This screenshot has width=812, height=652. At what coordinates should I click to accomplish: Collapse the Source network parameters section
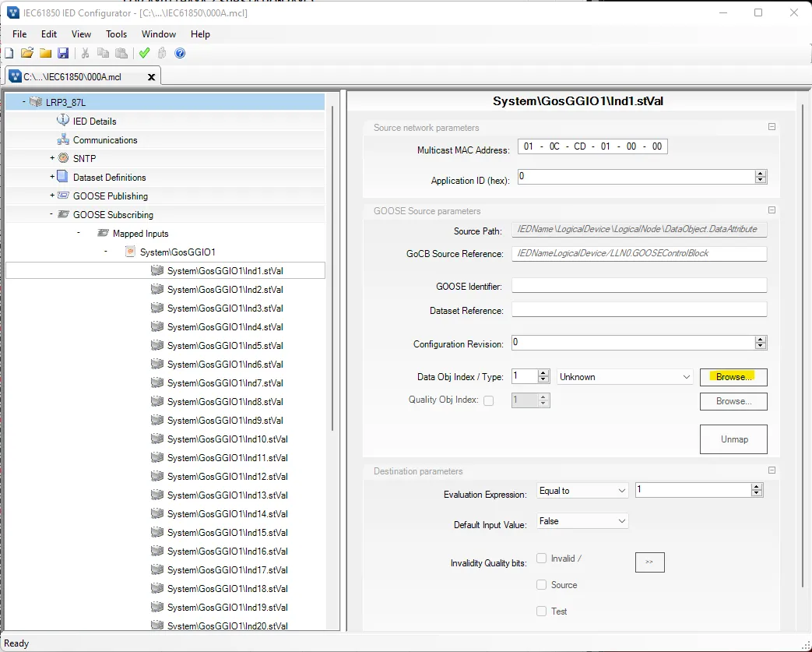[772, 127]
